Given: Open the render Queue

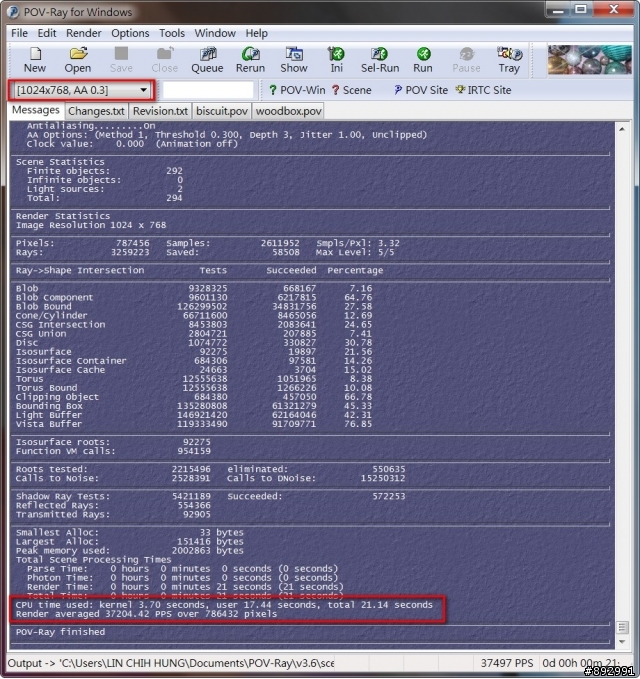Looking at the screenshot, I should (x=207, y=60).
